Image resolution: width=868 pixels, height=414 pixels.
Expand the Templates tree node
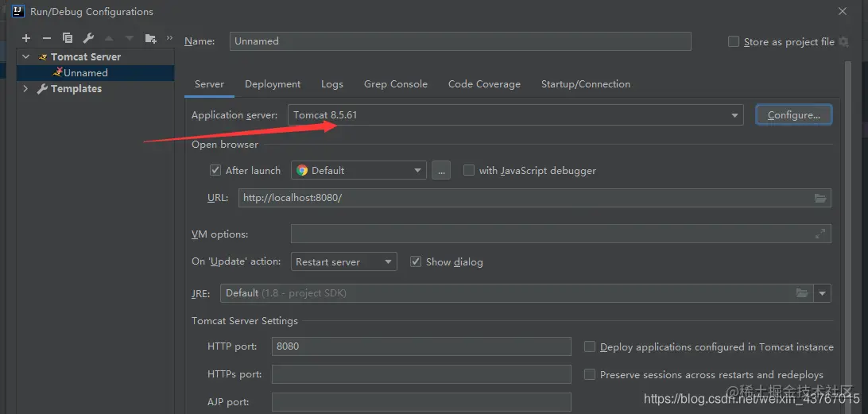click(25, 88)
